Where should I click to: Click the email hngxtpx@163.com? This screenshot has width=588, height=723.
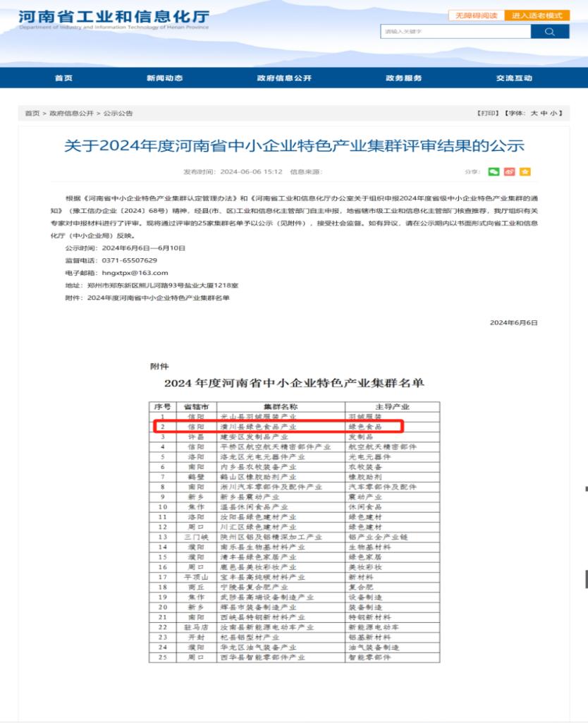[135, 272]
